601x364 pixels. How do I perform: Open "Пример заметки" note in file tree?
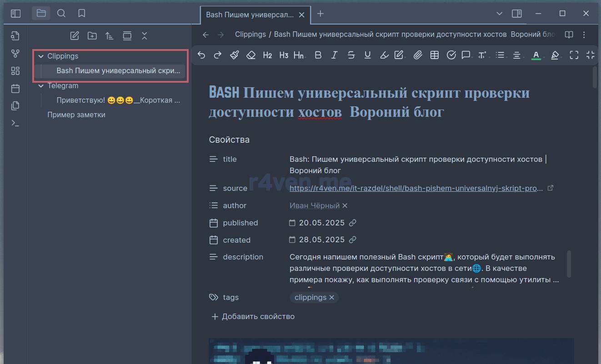[76, 115]
